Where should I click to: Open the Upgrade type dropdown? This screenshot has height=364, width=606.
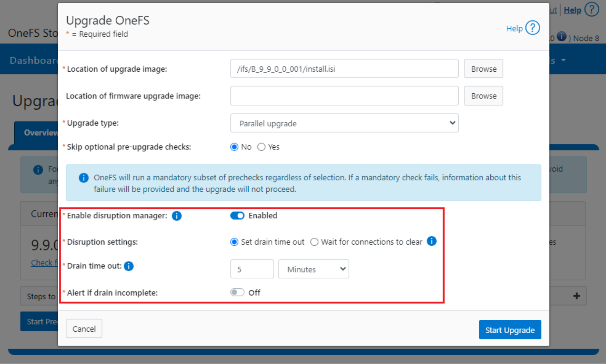click(345, 123)
